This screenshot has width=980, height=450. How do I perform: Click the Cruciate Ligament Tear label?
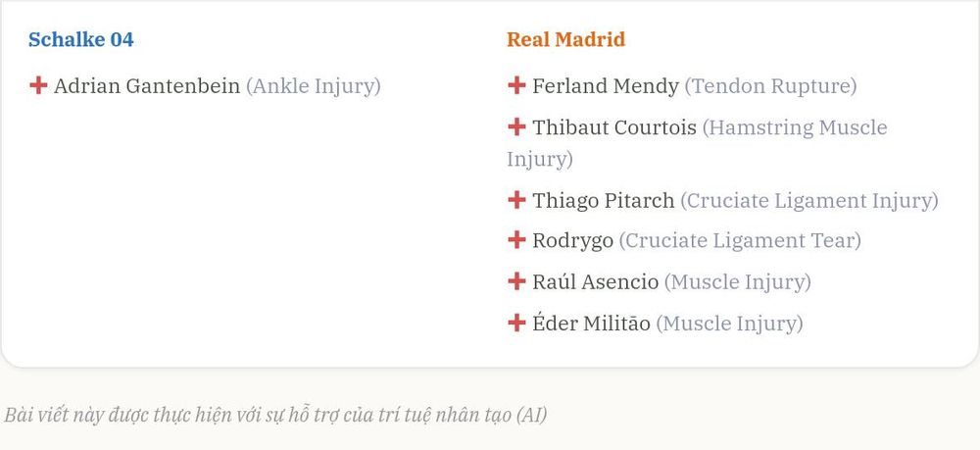click(x=740, y=240)
